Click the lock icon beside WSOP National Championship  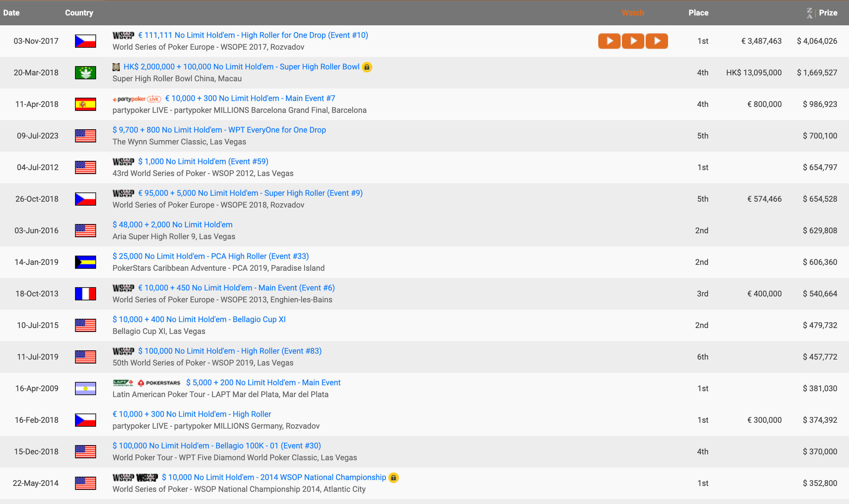coord(393,477)
